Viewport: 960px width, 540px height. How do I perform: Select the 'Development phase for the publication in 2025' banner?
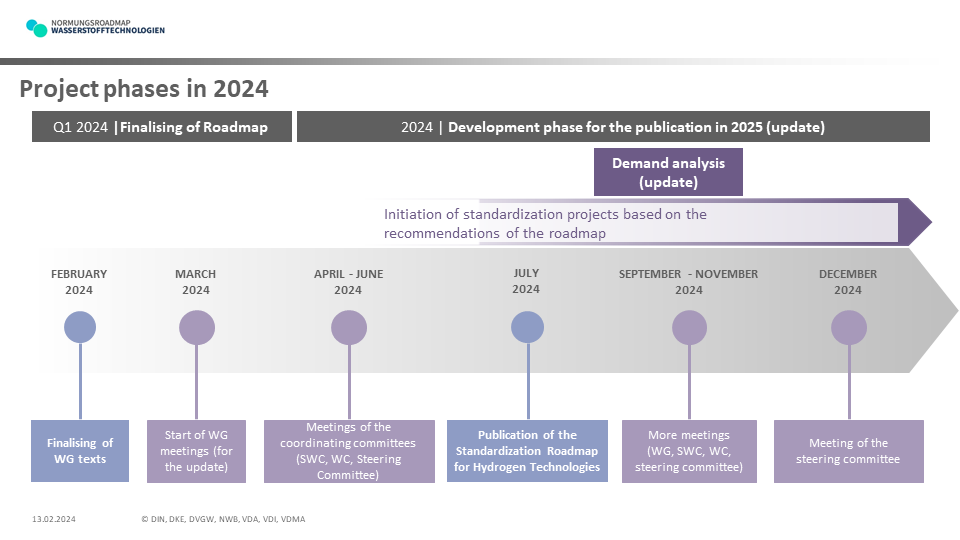coord(613,127)
